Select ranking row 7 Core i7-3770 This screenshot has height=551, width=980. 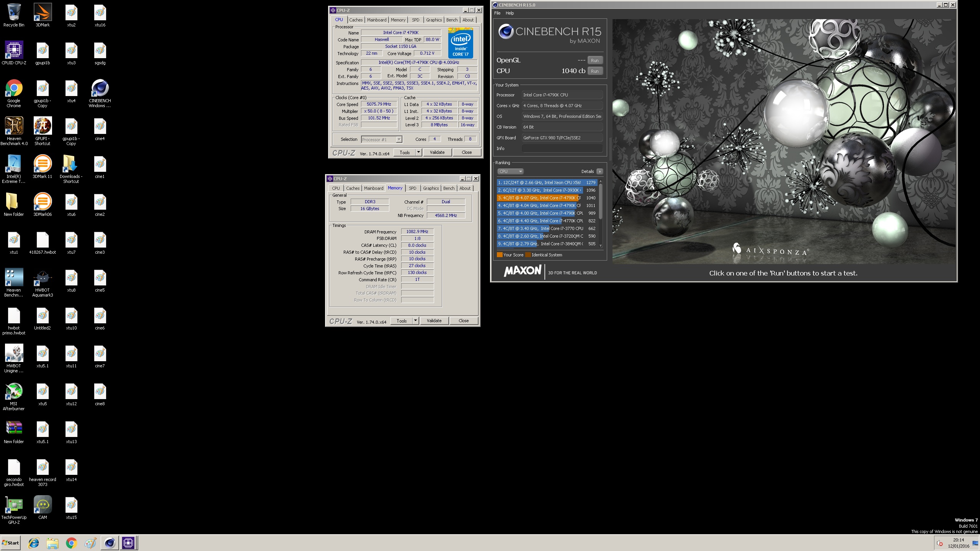tap(547, 228)
